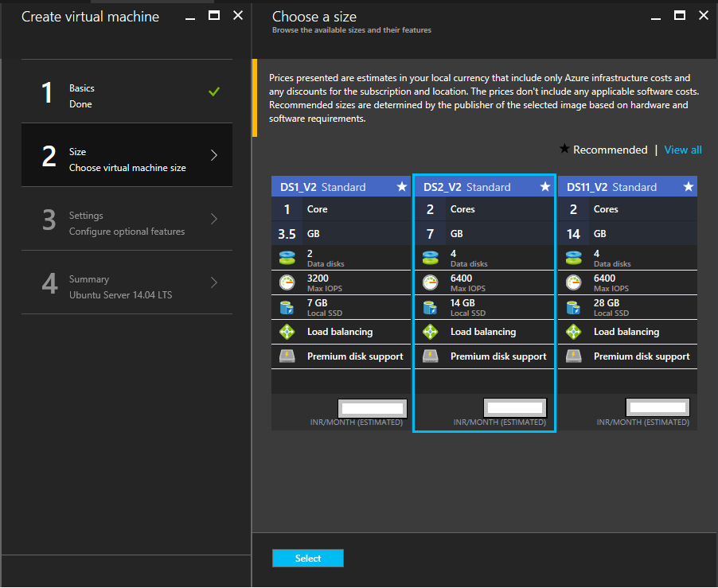Click the DS2_V2 estimated price box
The image size is (718, 588).
[x=515, y=407]
